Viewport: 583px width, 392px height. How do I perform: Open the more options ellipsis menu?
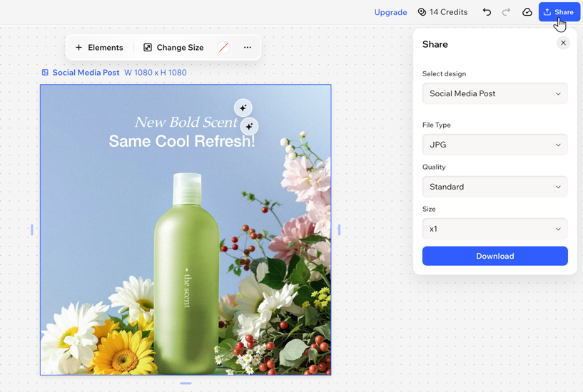pos(248,48)
